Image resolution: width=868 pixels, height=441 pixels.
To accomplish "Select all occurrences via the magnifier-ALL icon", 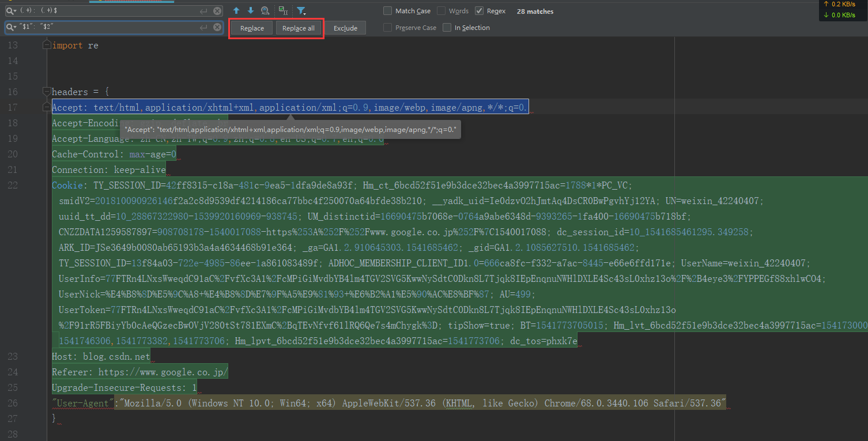I will point(265,10).
